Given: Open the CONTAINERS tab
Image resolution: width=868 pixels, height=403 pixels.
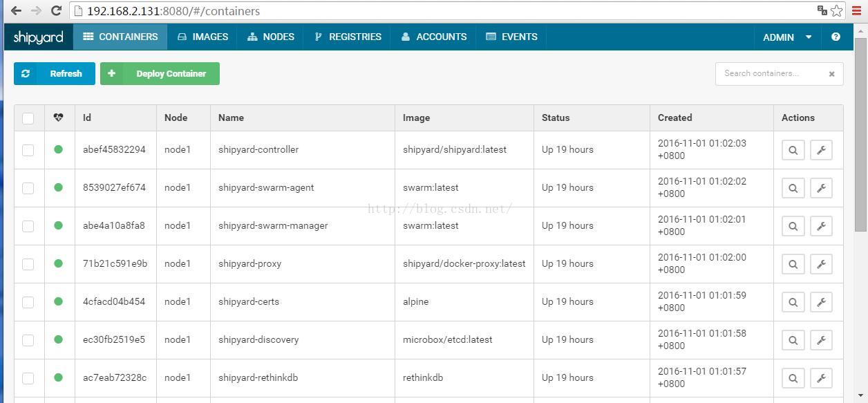Looking at the screenshot, I should point(120,37).
